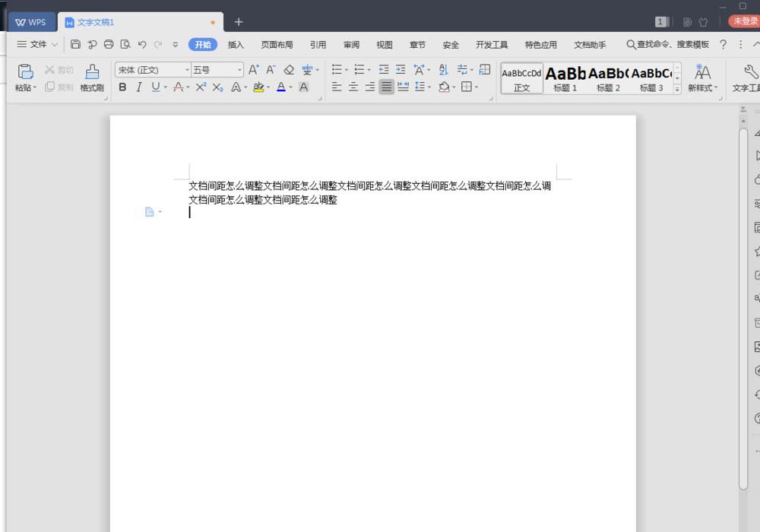The image size is (760, 532).
Task: Apply the 标题 2 style
Action: click(x=608, y=78)
